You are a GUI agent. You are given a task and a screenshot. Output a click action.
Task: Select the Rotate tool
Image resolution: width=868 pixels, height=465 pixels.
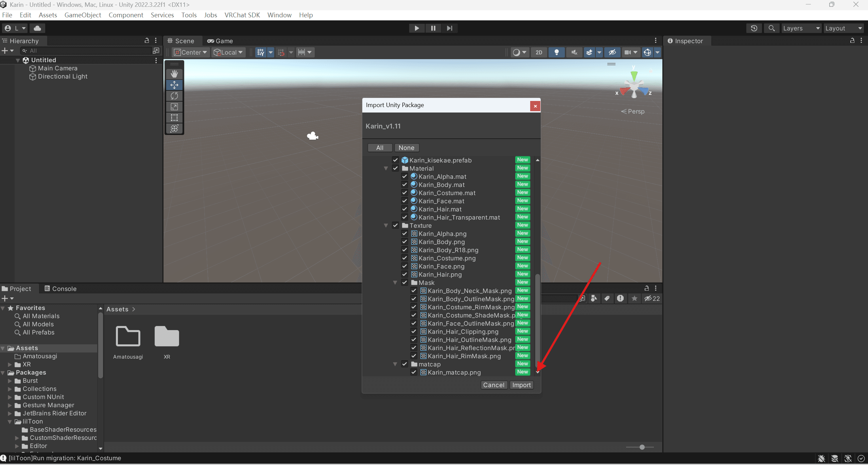tap(174, 96)
